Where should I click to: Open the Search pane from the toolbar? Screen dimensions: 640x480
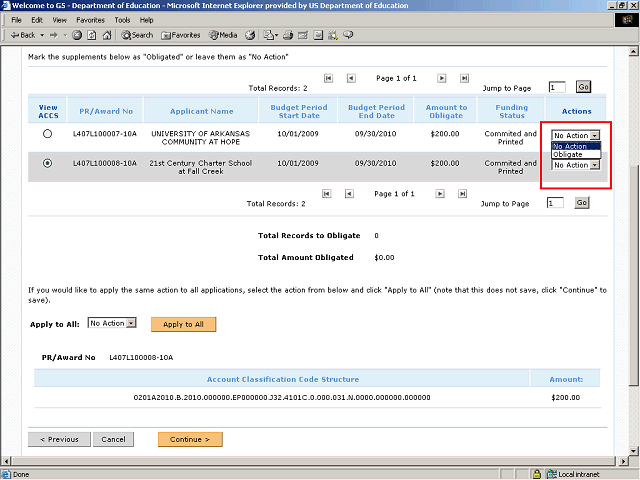[137, 35]
